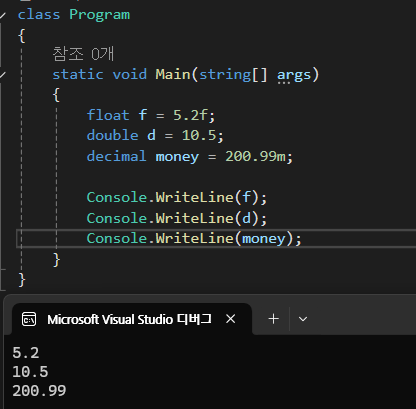Open the terminal new tab plus button
The width and height of the screenshot is (416, 409).
pos(274,319)
